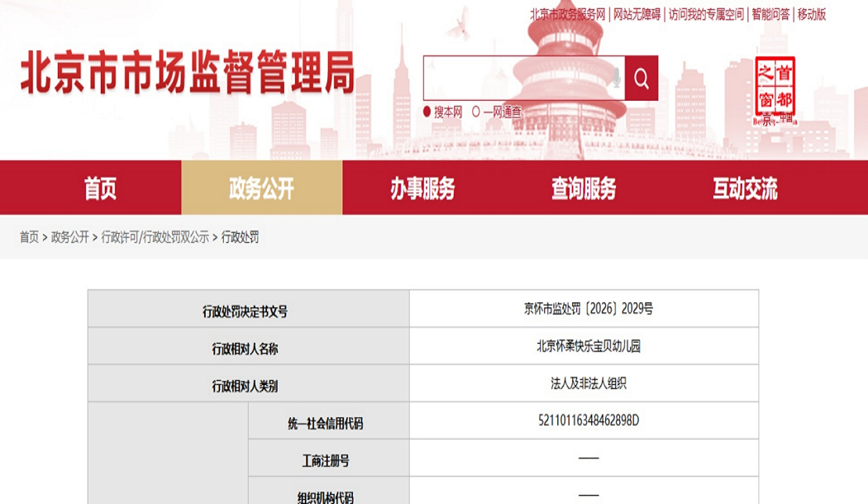Switch to the 移动版 link
The height and width of the screenshot is (504, 868).
(x=812, y=14)
